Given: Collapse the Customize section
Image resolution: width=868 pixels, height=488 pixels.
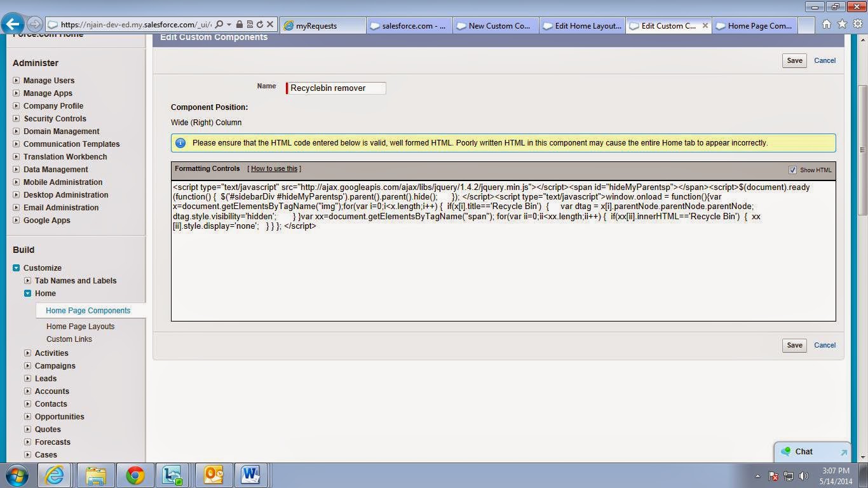Looking at the screenshot, I should (17, 268).
